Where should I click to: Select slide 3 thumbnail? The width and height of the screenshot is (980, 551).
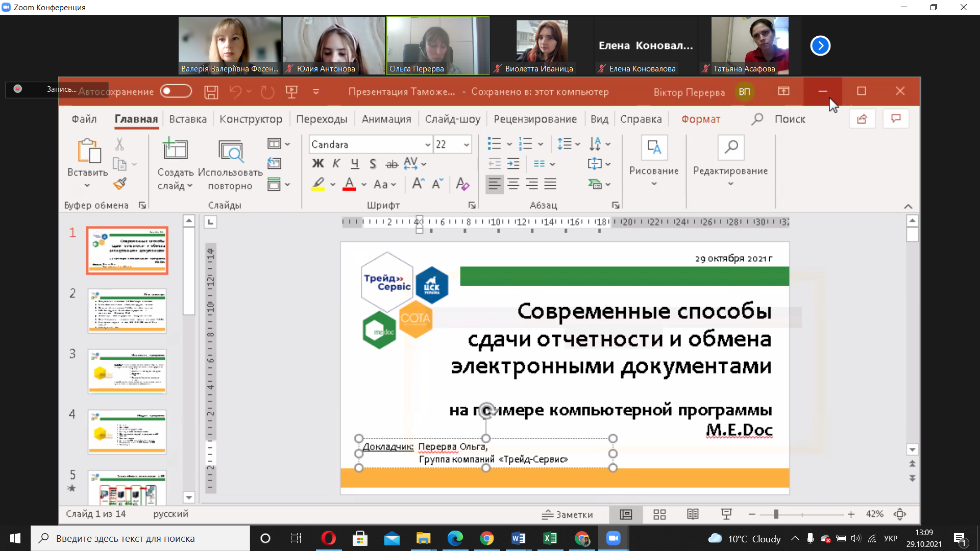coord(127,371)
